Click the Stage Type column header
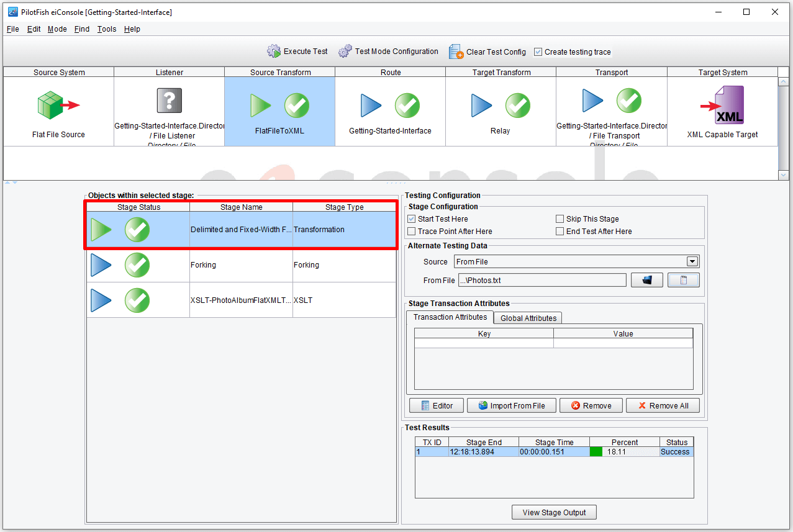Viewport: 793px width, 532px height. [x=345, y=207]
